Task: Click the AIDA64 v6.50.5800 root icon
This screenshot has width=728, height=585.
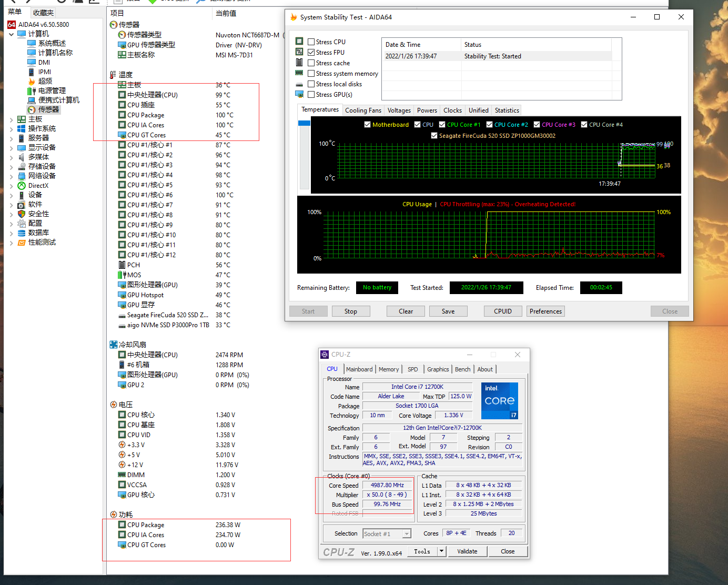Action: (x=12, y=25)
